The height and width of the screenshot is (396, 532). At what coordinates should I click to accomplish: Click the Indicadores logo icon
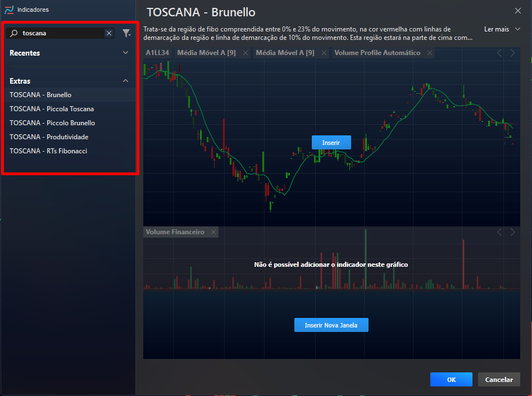[x=9, y=10]
